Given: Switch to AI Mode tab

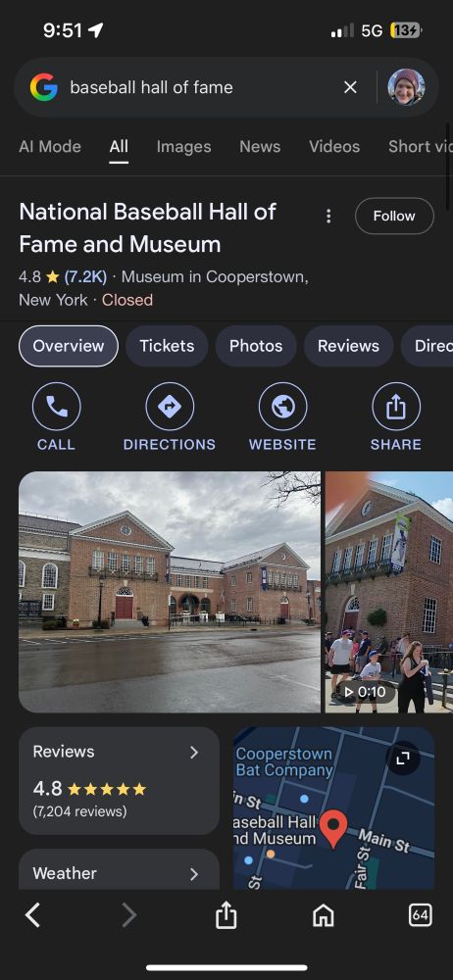Looking at the screenshot, I should pos(50,147).
